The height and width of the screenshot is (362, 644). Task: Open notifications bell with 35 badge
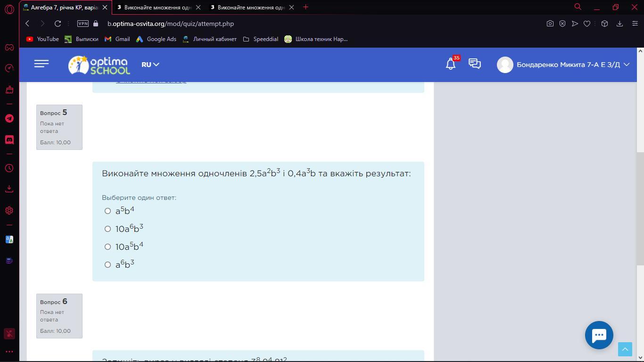451,64
